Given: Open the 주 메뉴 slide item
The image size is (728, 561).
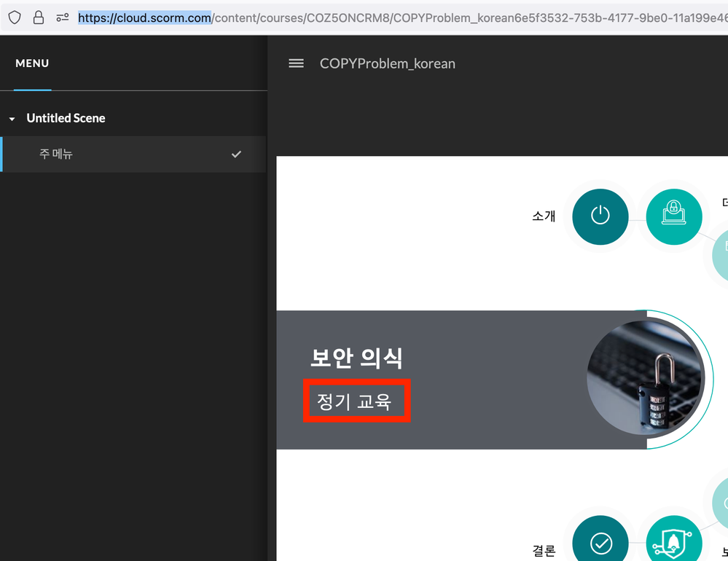Looking at the screenshot, I should [x=133, y=154].
